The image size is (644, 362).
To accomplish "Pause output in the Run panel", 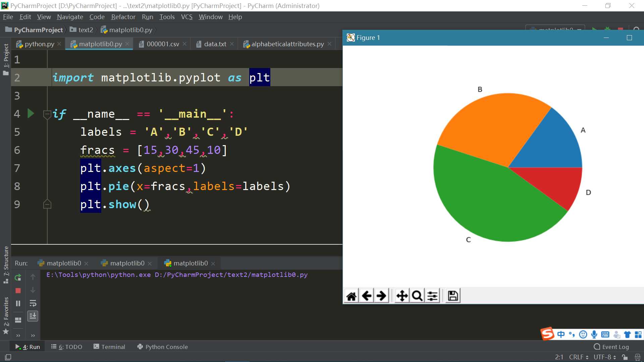I will pyautogui.click(x=18, y=303).
